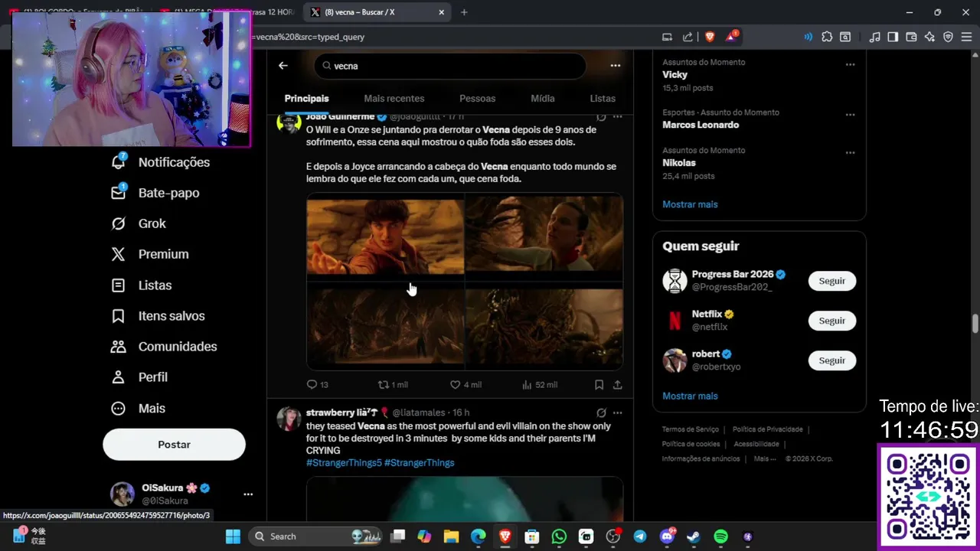Open the Premium page in the sidebar

(150, 254)
